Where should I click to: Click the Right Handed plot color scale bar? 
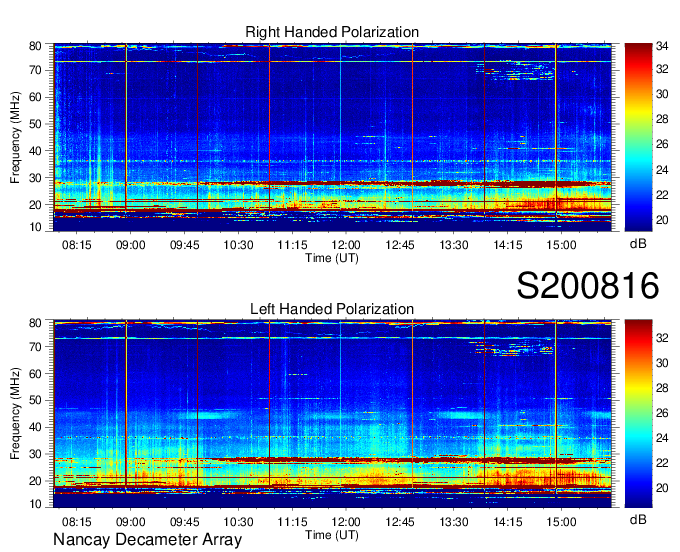[638, 137]
